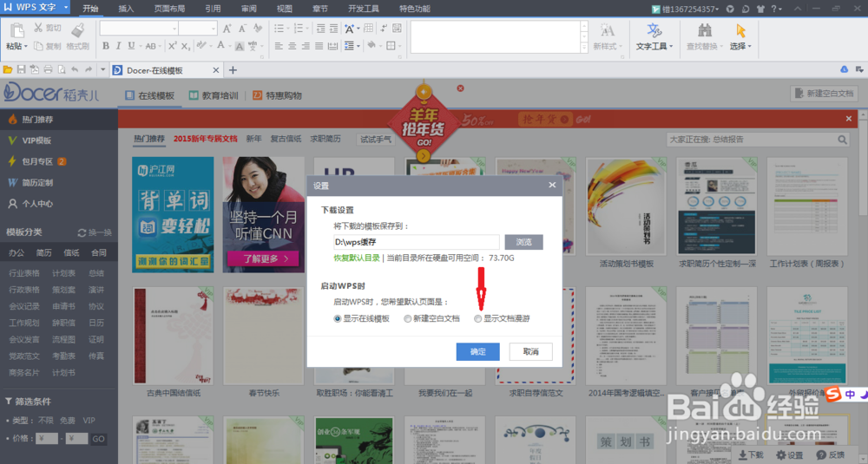Select 显示文档漫游 radio option
Image resolution: width=868 pixels, height=464 pixels.
[x=477, y=318]
